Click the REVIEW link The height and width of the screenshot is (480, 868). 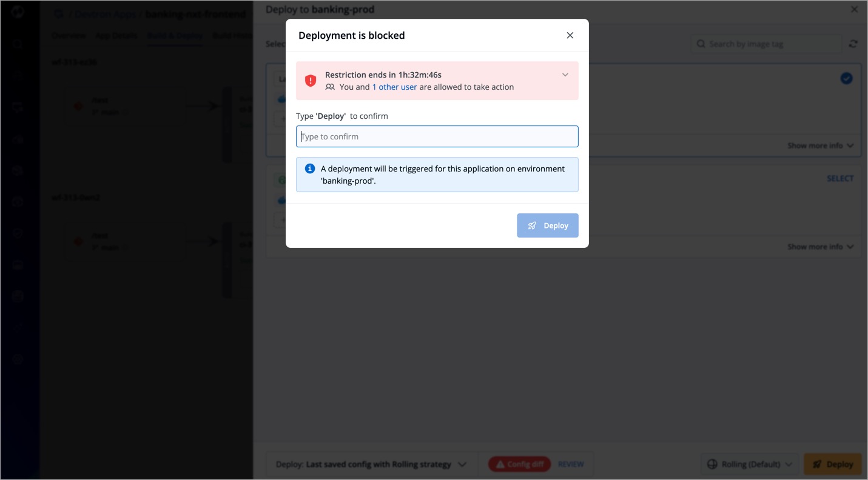click(571, 464)
